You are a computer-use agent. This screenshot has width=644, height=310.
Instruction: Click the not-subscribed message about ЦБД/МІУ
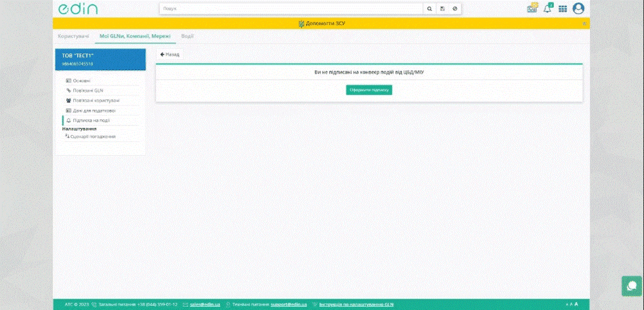(369, 72)
